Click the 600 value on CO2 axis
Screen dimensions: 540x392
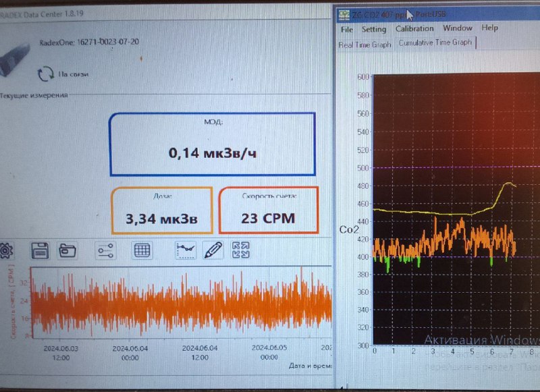[363, 77]
